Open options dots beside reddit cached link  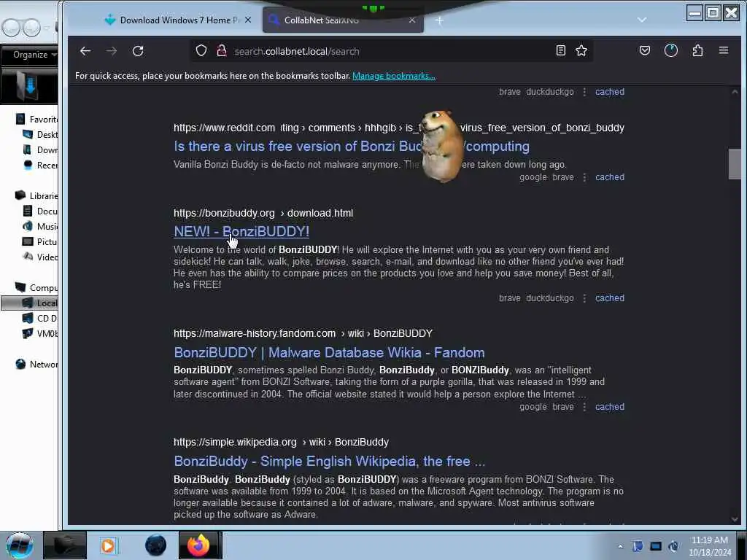[x=584, y=177]
